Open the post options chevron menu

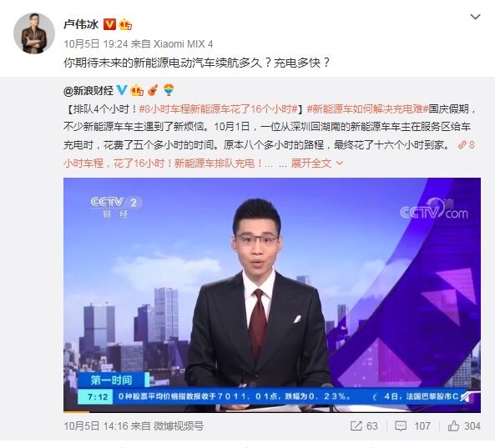475,17
